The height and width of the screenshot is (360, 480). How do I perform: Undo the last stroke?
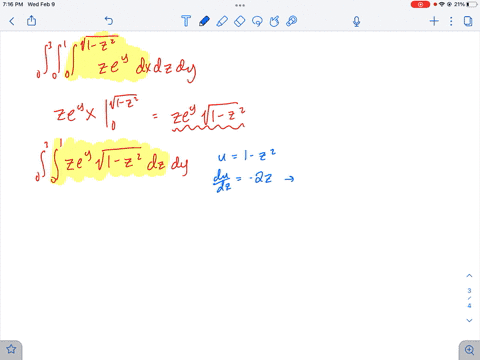point(109,21)
